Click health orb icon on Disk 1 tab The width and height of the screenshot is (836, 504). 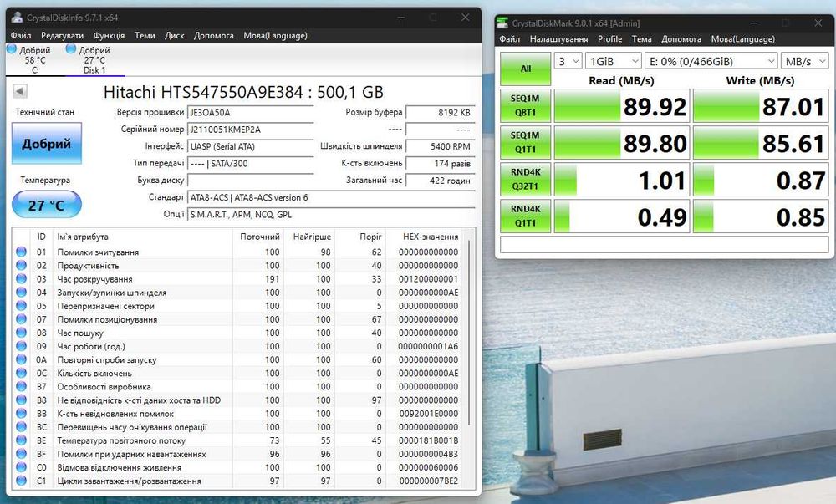(71, 49)
